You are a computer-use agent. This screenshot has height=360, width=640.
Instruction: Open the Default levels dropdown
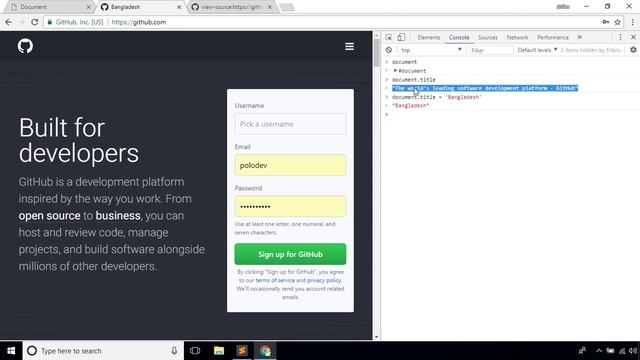pyautogui.click(x=537, y=50)
